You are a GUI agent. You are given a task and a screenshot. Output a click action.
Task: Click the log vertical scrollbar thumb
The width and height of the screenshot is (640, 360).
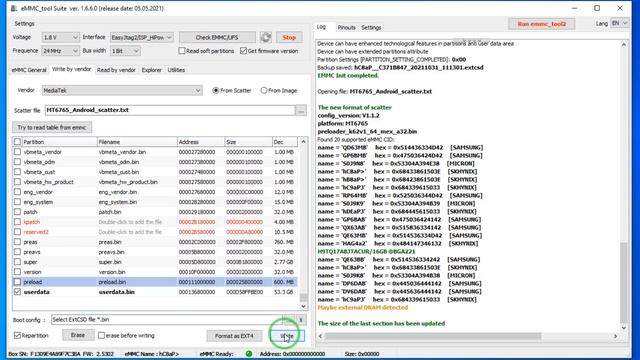[x=623, y=282]
